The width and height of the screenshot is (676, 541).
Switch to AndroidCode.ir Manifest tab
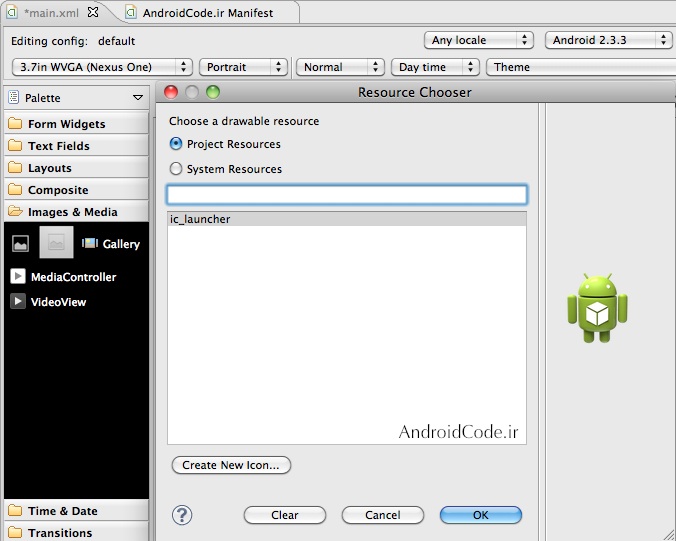pyautogui.click(x=206, y=13)
